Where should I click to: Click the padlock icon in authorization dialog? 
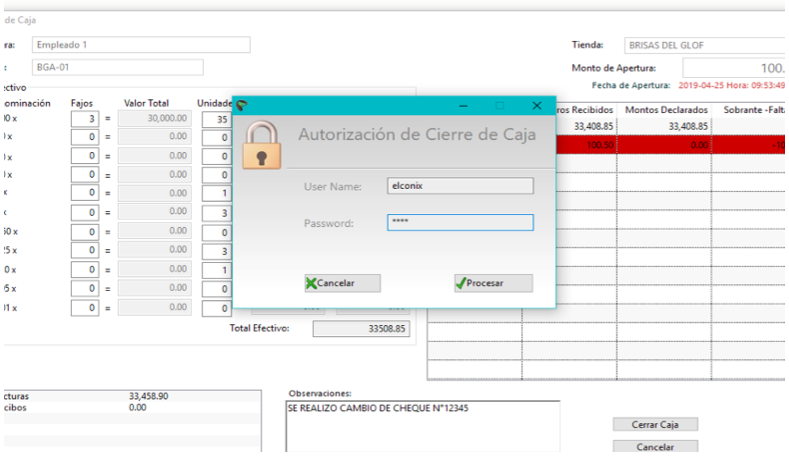tap(262, 145)
